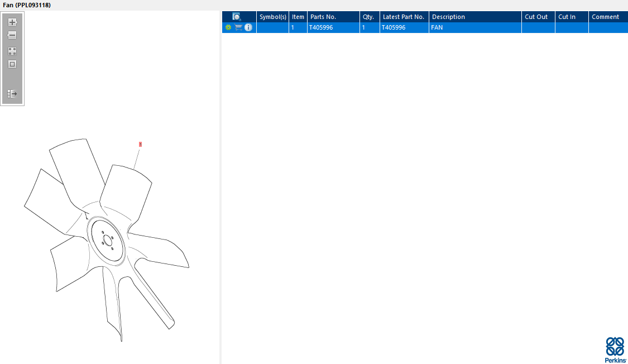Viewport: 628px width, 364px height.
Task: Click the Cut In column header
Action: pos(572,17)
